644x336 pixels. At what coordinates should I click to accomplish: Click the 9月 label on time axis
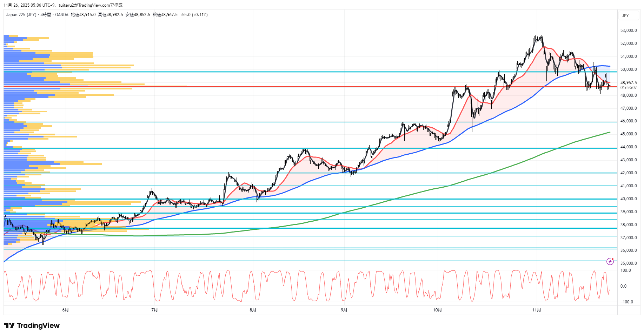[344, 310]
